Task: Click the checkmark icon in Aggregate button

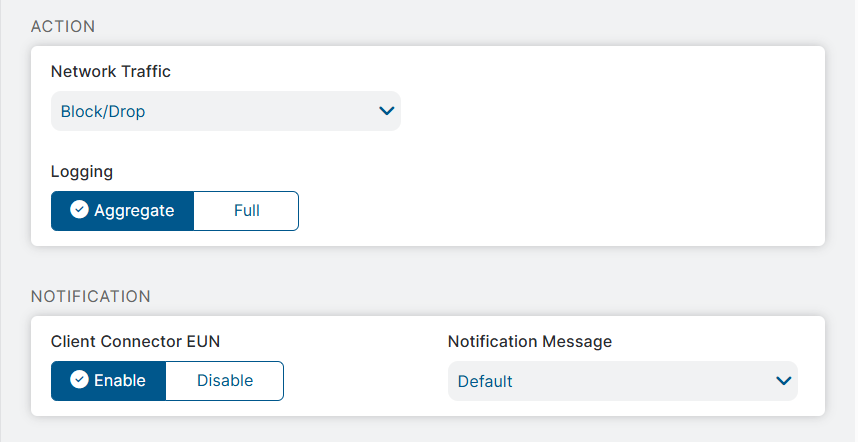Action: [80, 211]
